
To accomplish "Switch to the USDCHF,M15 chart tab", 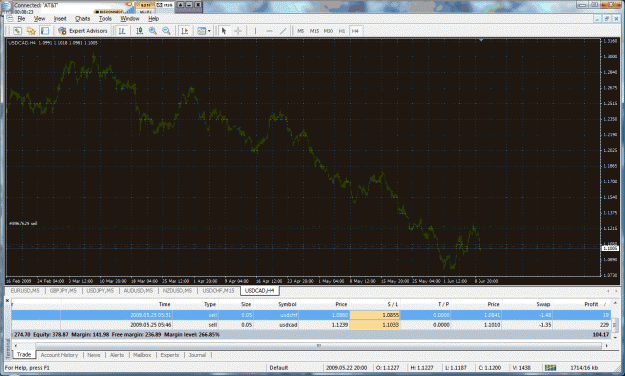I will 218,291.
